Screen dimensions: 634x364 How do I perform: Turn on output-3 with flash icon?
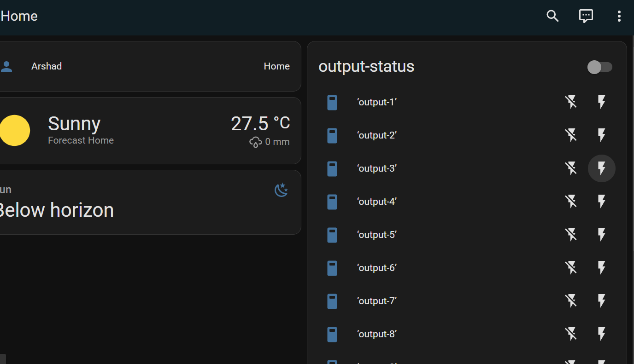click(x=601, y=168)
